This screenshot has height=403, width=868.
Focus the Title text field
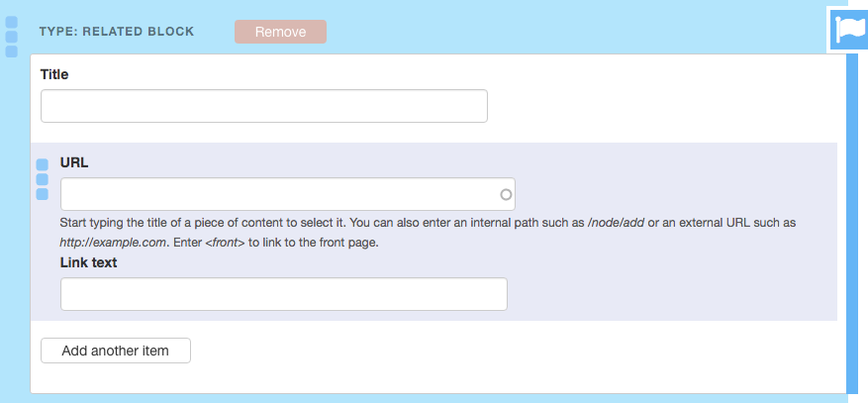pos(263,106)
